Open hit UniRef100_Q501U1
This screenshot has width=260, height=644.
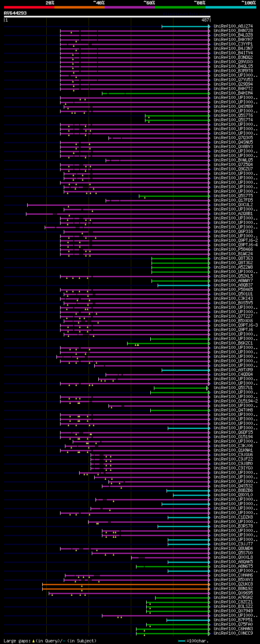[233, 294]
